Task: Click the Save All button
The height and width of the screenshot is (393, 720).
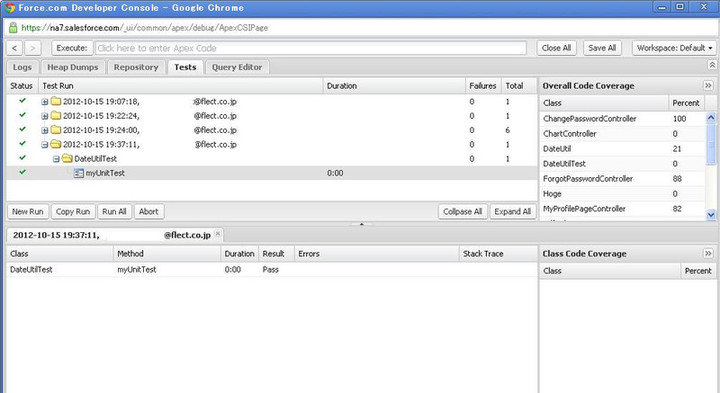Action: tap(602, 48)
